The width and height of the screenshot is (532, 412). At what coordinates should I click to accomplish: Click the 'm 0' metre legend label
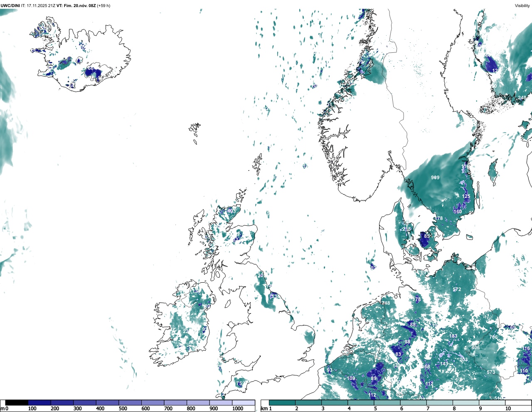pyautogui.click(x=5, y=409)
